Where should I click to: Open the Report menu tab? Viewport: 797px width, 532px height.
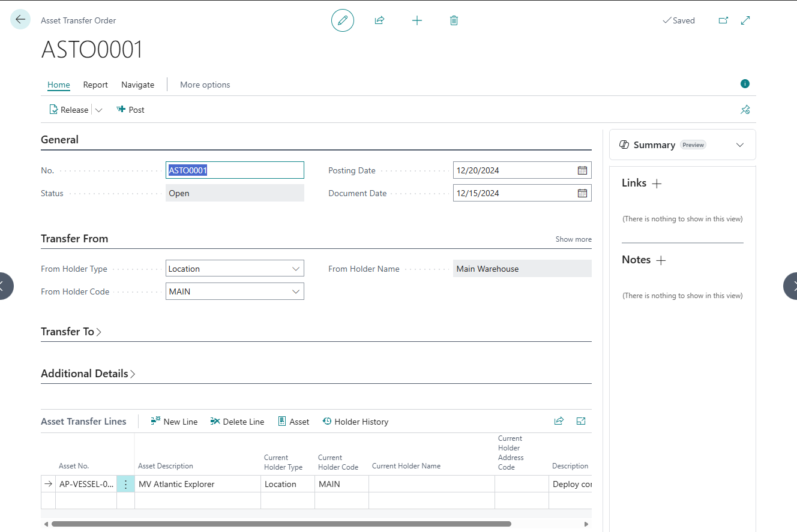click(95, 85)
